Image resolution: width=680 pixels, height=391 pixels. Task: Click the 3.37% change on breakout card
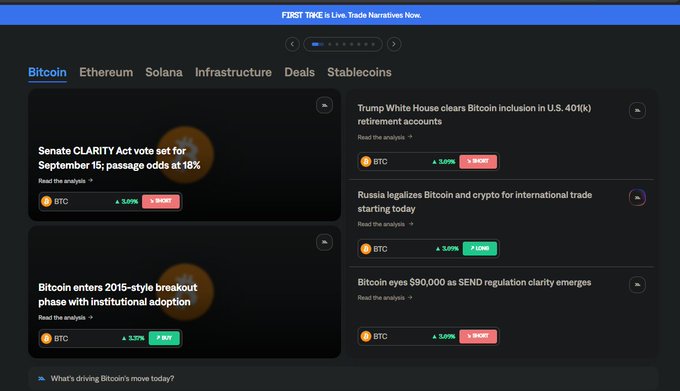click(133, 338)
